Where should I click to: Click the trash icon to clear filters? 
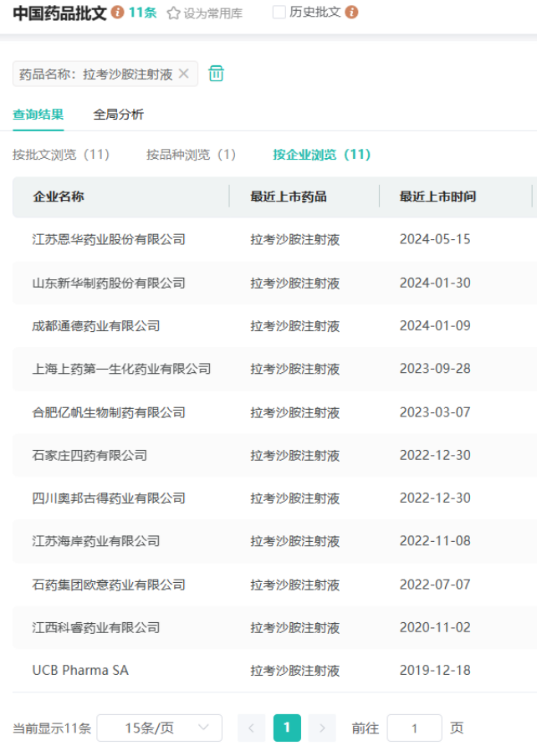[x=216, y=74]
